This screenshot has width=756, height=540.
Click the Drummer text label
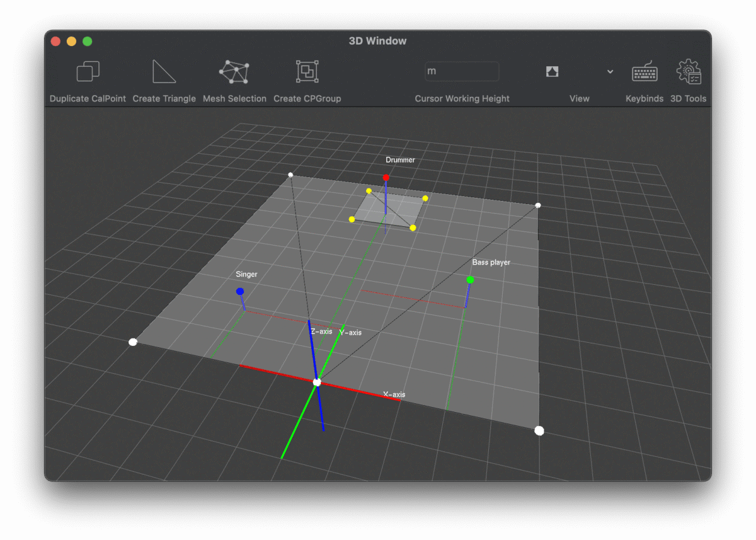pos(400,160)
